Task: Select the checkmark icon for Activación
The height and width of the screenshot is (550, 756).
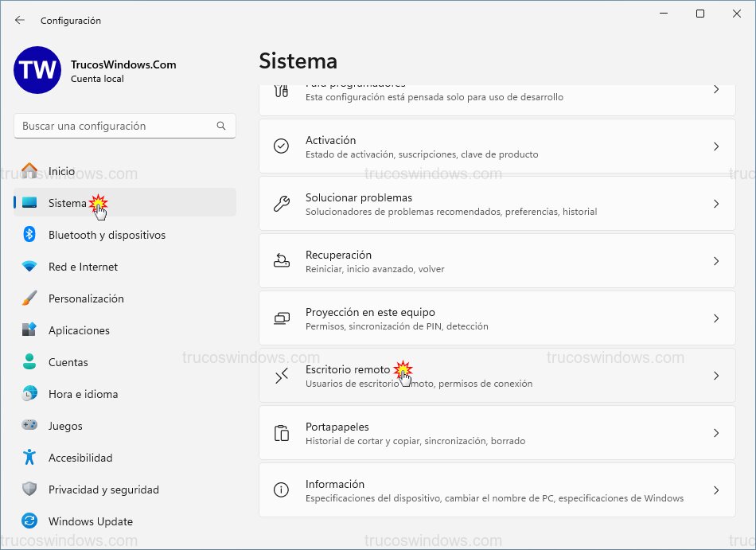Action: [281, 146]
